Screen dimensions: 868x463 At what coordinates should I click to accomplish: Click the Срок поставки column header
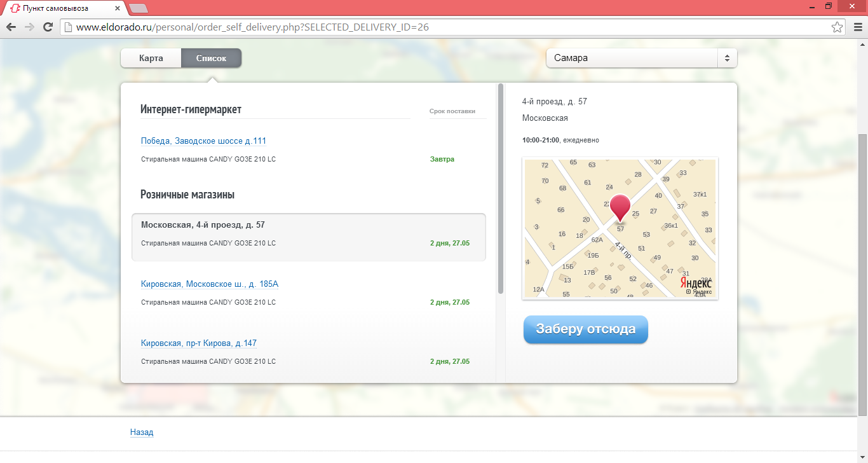(452, 111)
